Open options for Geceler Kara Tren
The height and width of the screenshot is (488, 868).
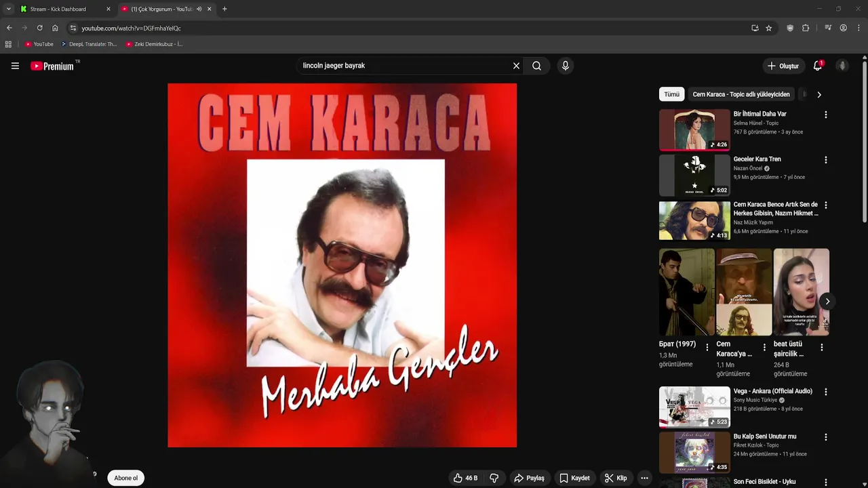point(825,160)
